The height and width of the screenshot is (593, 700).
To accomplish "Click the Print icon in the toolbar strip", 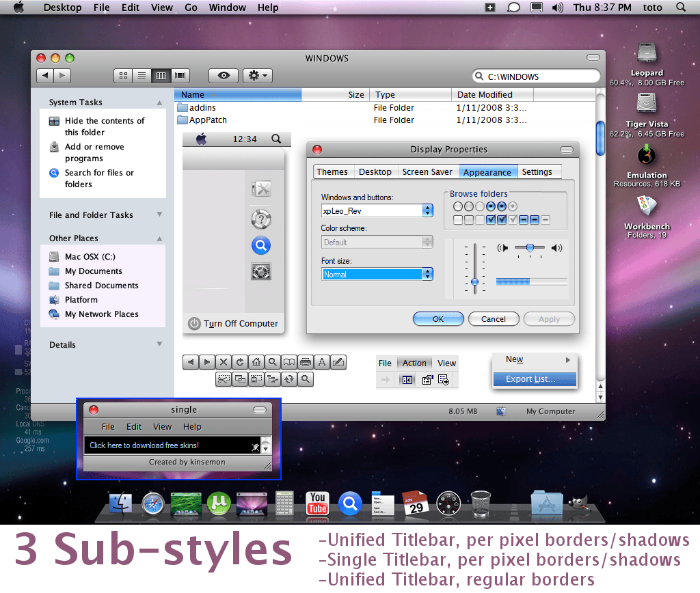I will click(306, 362).
